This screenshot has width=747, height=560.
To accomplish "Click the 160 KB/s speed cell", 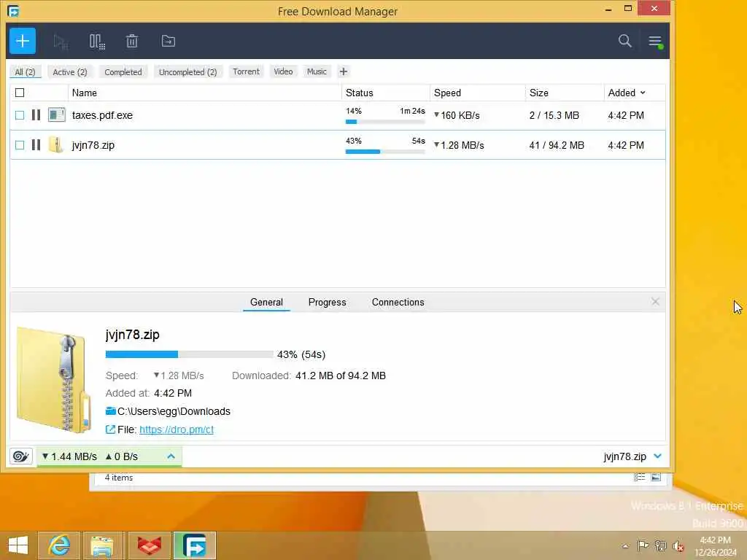I will tap(457, 115).
